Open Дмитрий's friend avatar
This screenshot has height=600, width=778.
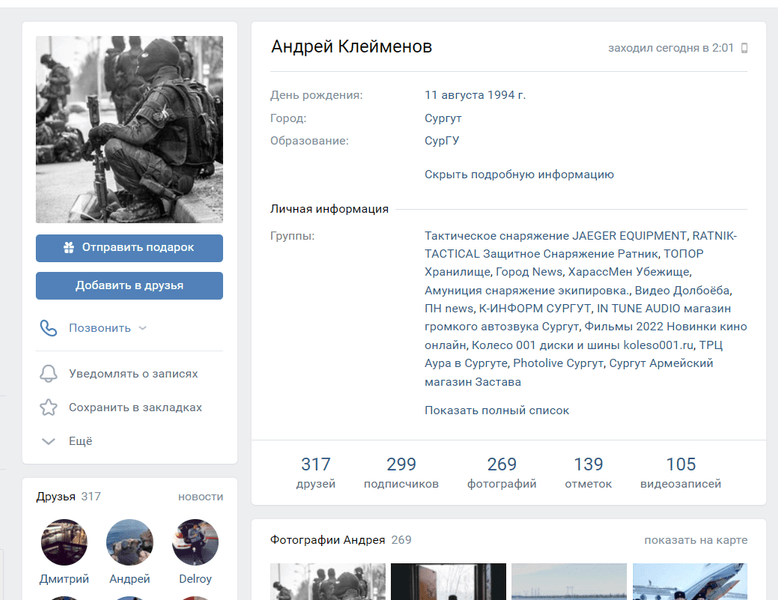(x=64, y=543)
